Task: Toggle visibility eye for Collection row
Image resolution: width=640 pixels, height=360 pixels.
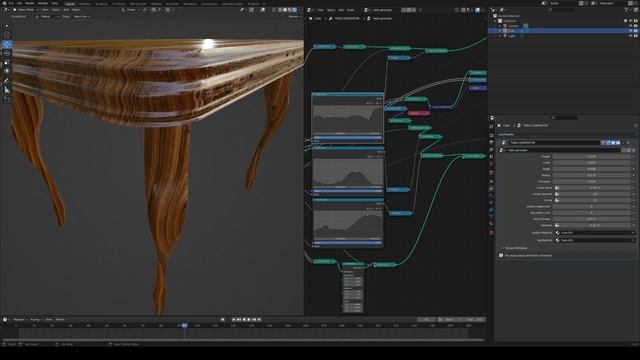Action: [x=631, y=21]
